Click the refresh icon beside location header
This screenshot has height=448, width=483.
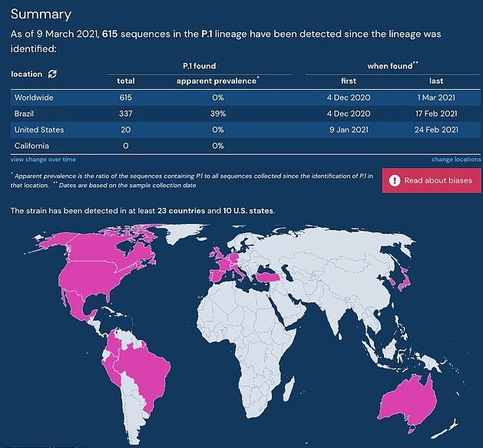pos(52,74)
